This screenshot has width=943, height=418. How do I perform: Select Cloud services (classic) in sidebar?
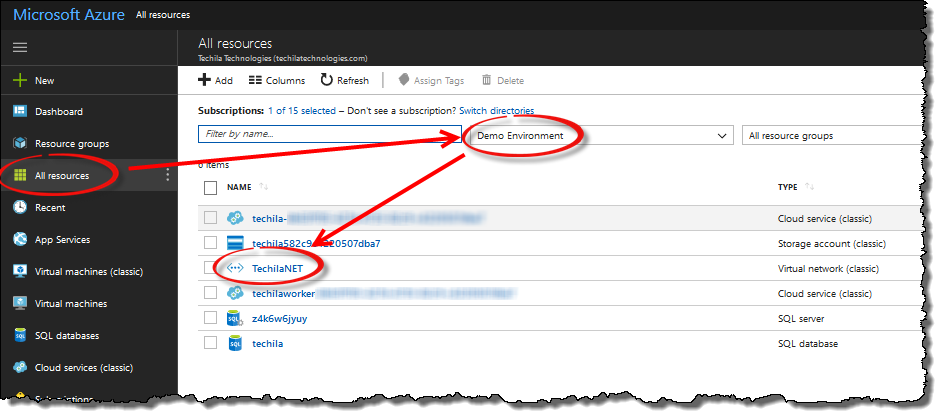click(x=89, y=367)
